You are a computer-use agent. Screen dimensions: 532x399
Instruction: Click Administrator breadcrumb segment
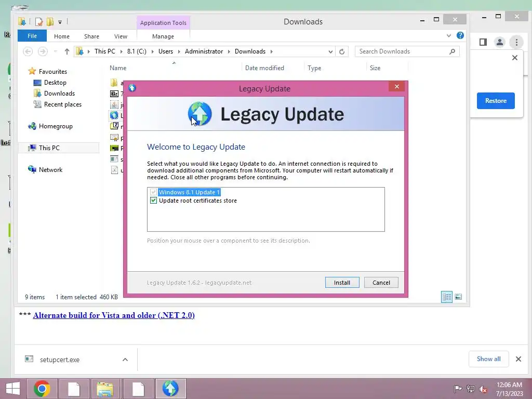click(x=204, y=51)
